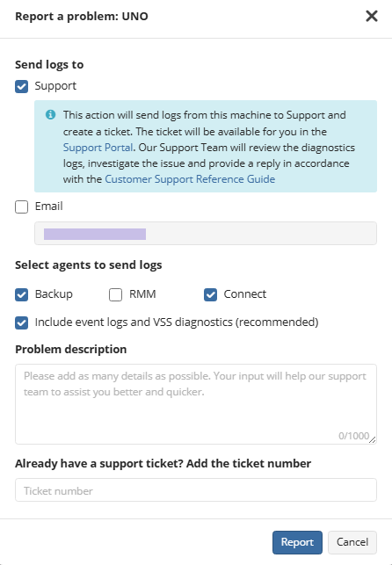Submit with the Report button

[297, 542]
